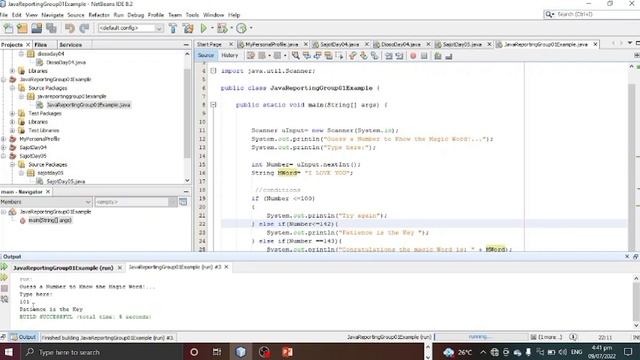Screen dimensions: 640x360
Task: Expand the Test Packages folder node
Action: (x=13, y=113)
